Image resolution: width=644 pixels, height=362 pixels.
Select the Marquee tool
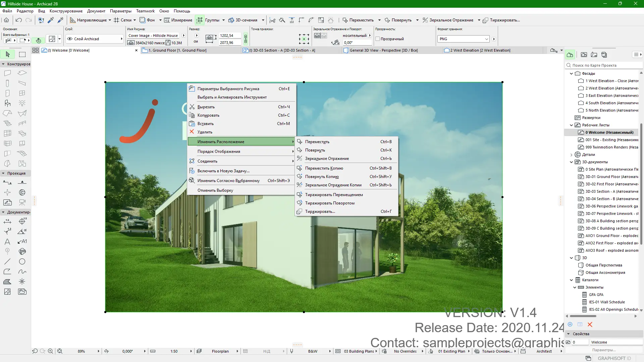tap(22, 54)
